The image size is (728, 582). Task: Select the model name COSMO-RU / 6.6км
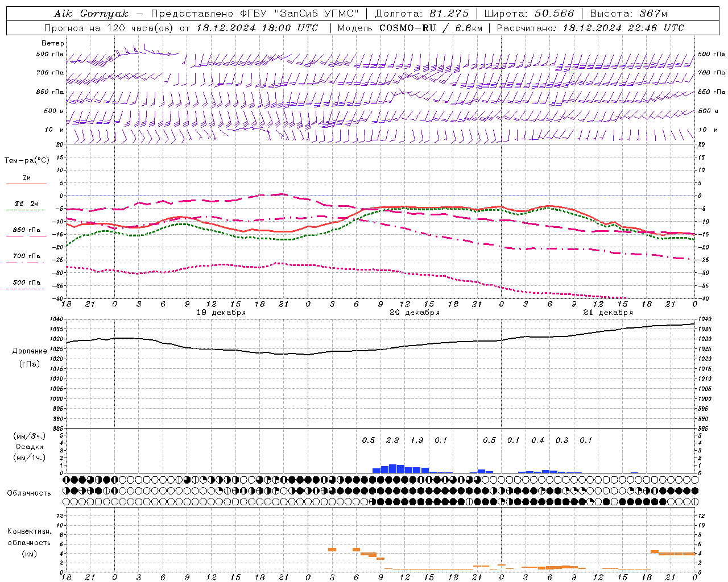[431, 28]
